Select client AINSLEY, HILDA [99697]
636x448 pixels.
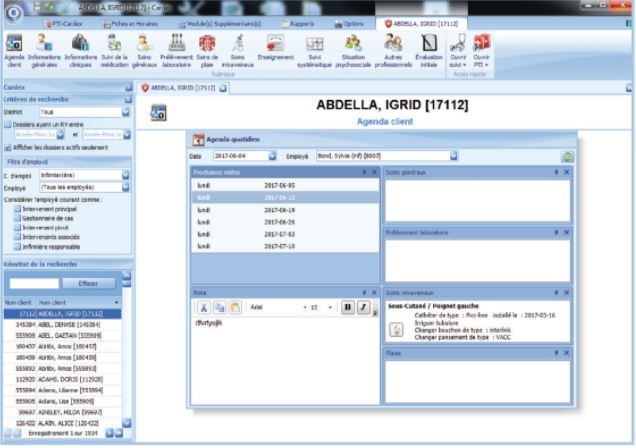[63, 413]
